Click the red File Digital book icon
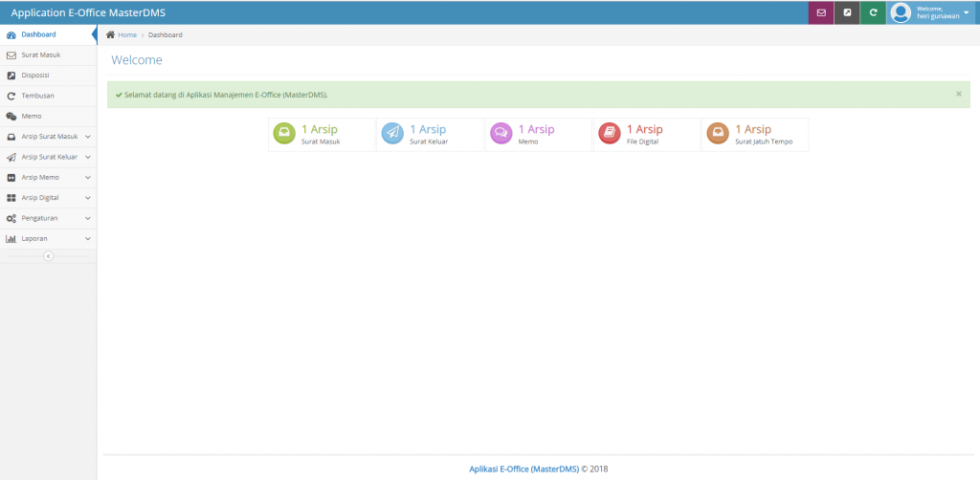Screen dimensions: 980x480 [609, 134]
